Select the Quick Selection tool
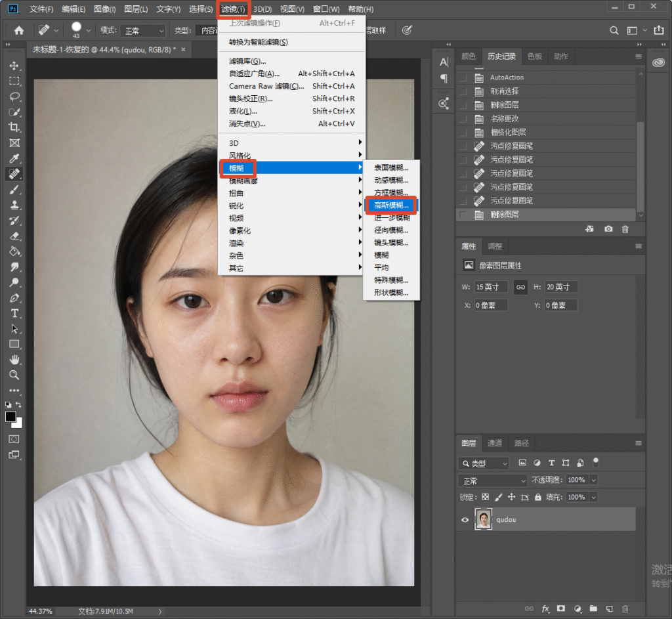The height and width of the screenshot is (619, 672). point(14,112)
